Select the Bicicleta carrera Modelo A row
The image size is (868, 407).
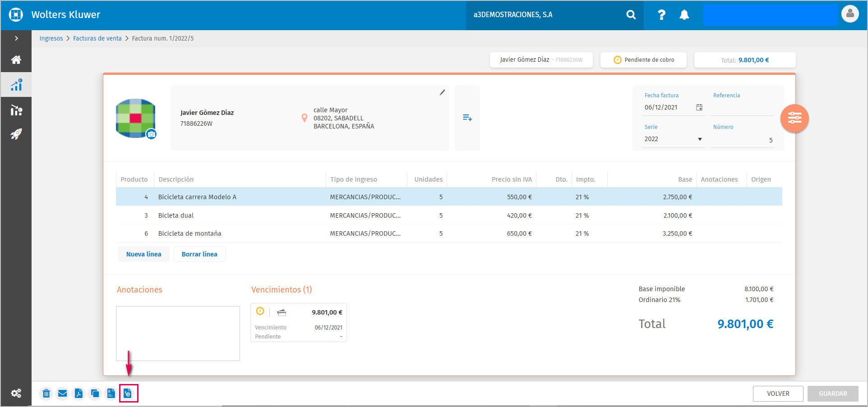449,197
